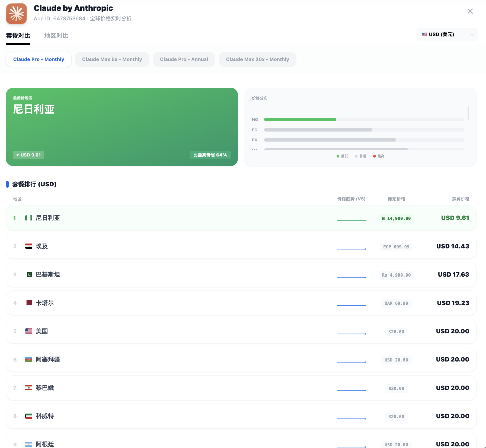Click the Lebanon flag icon
The width and height of the screenshot is (486, 448).
coord(29,388)
